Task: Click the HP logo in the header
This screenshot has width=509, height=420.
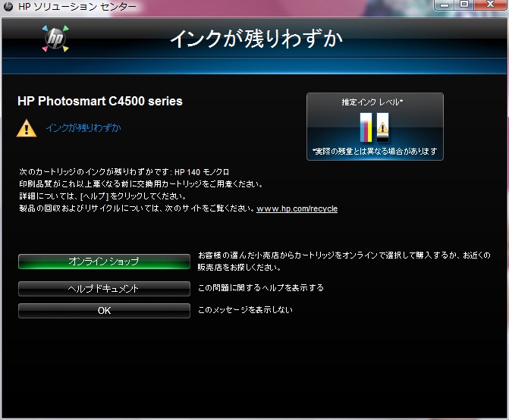Action: (55, 39)
